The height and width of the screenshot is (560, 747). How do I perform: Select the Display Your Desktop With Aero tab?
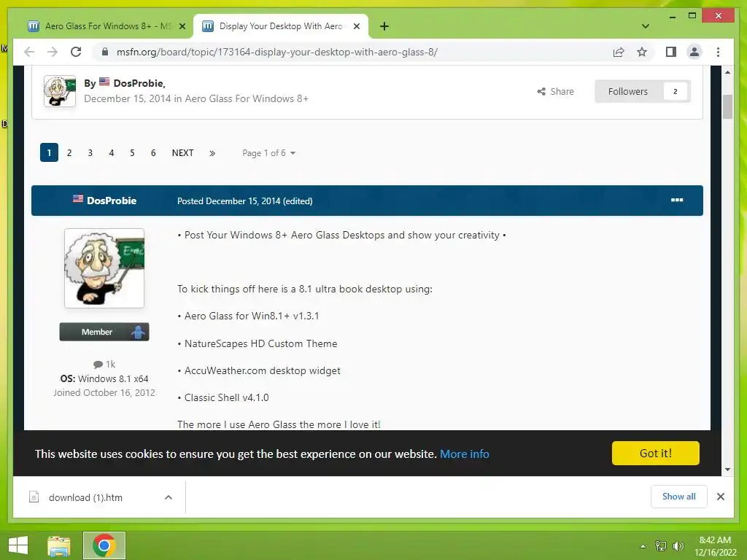pos(280,26)
